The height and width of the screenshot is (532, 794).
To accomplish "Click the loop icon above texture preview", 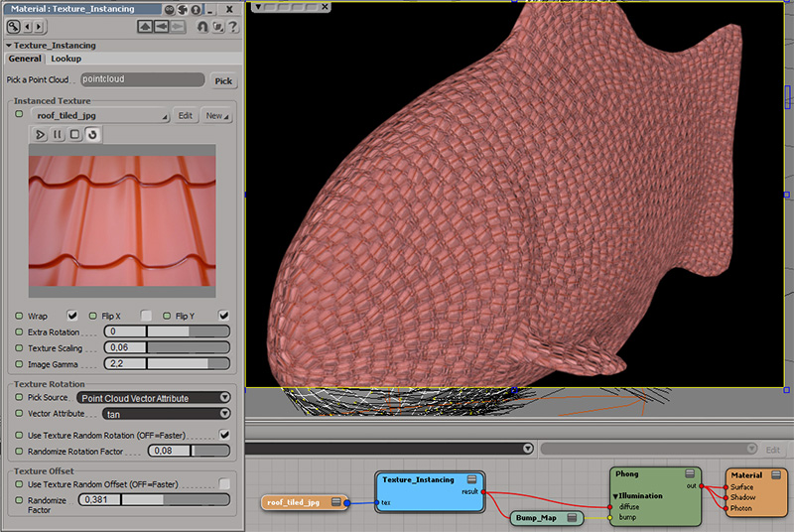I will pyautogui.click(x=91, y=134).
